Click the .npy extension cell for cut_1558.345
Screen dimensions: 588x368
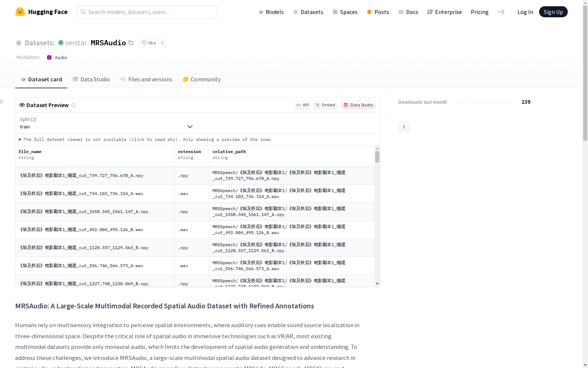click(x=192, y=212)
